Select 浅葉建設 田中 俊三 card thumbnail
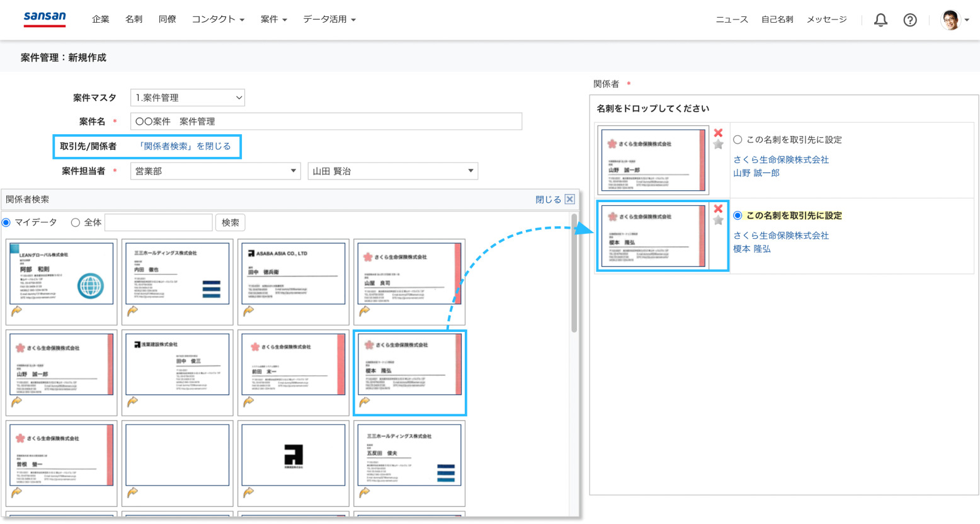This screenshot has height=524, width=980. point(178,364)
